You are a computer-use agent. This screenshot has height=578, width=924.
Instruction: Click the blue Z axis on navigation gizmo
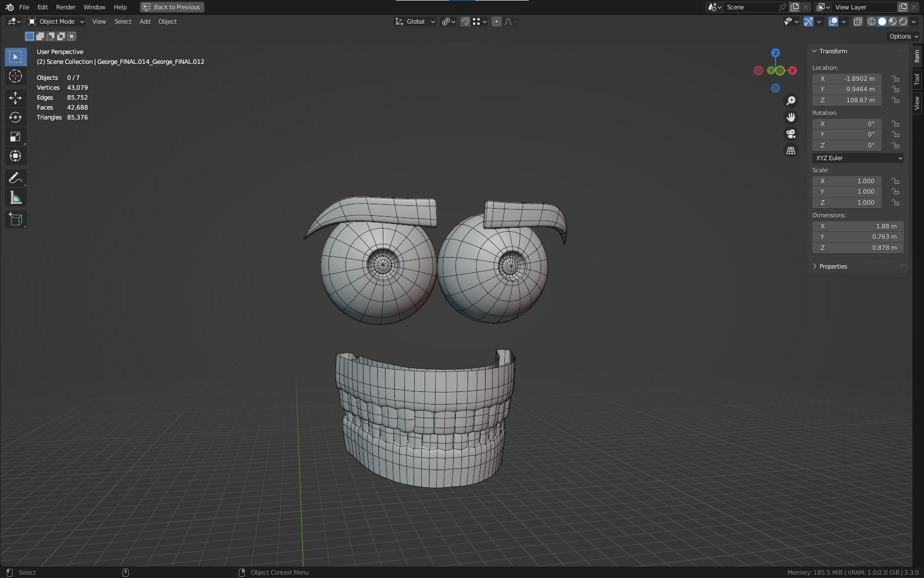pyautogui.click(x=776, y=53)
